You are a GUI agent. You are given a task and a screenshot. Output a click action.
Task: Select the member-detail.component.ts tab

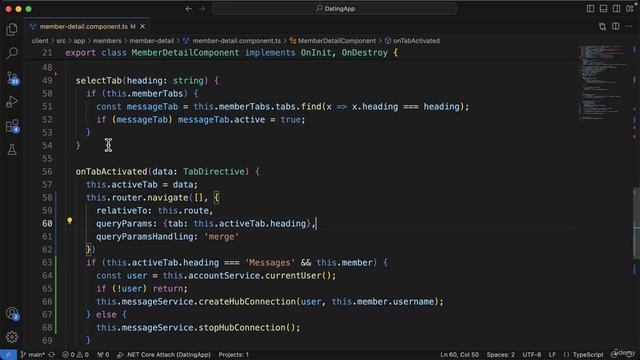pos(87,27)
